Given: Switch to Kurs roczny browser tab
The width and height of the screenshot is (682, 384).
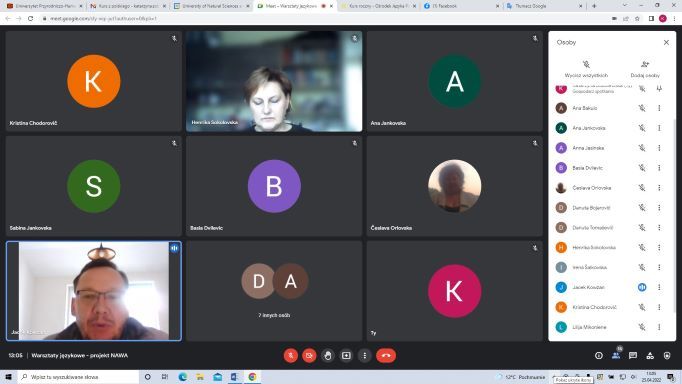Looking at the screenshot, I should (378, 6).
